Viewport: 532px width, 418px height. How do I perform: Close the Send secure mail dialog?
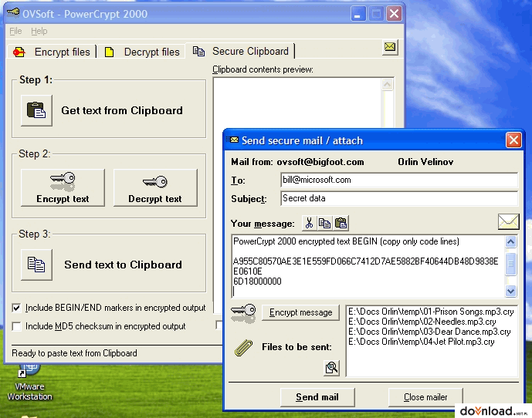tap(513, 140)
